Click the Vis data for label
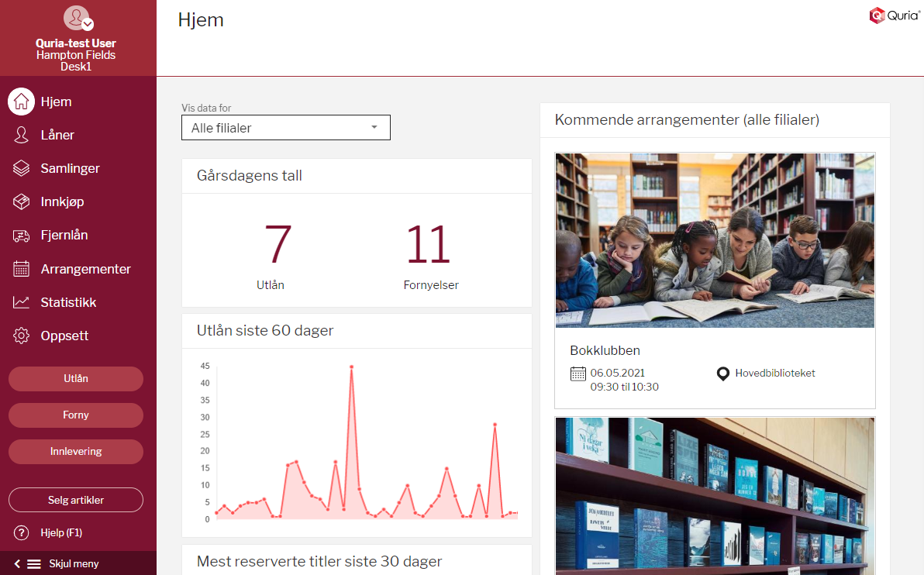The width and height of the screenshot is (924, 575). [x=206, y=108]
